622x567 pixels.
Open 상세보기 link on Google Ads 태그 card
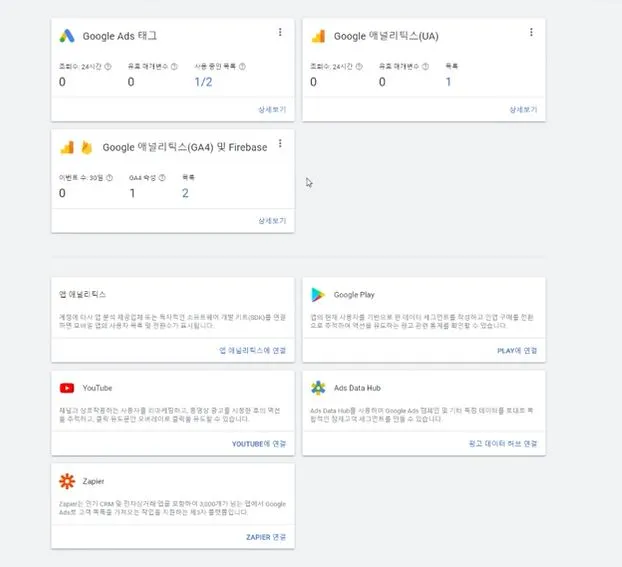point(272,110)
